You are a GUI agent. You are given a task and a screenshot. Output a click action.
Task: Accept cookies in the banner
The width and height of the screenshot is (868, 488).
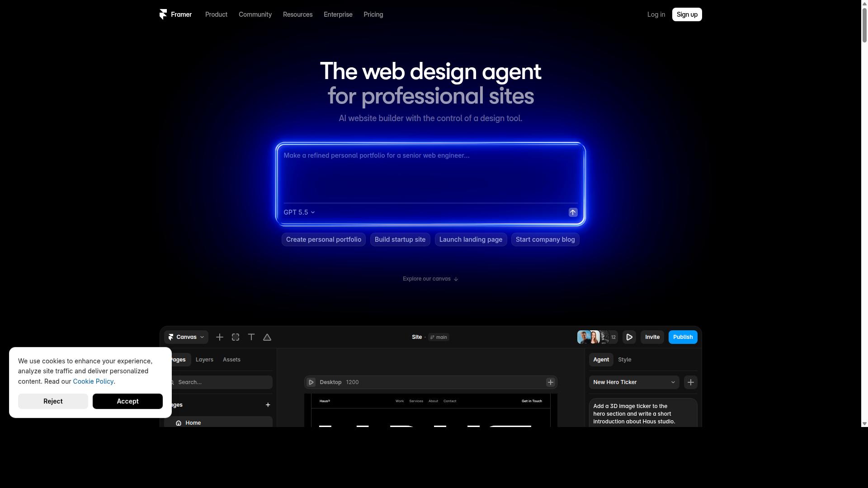click(x=127, y=401)
